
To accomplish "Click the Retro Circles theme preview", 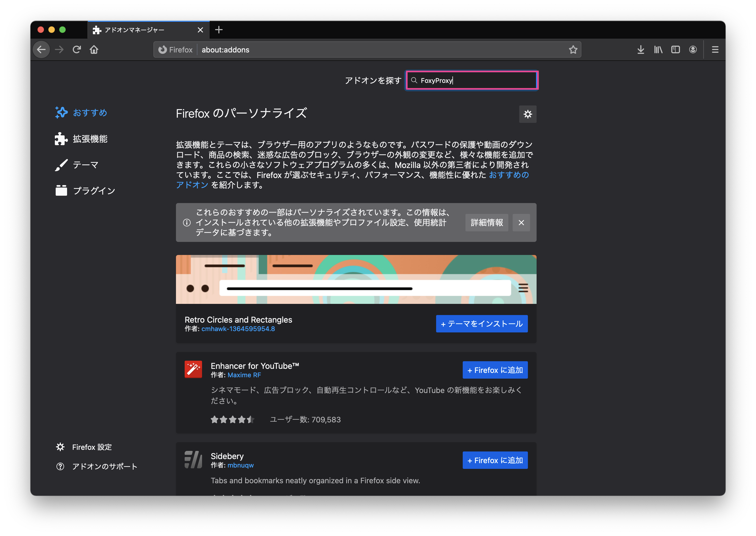I will [356, 279].
